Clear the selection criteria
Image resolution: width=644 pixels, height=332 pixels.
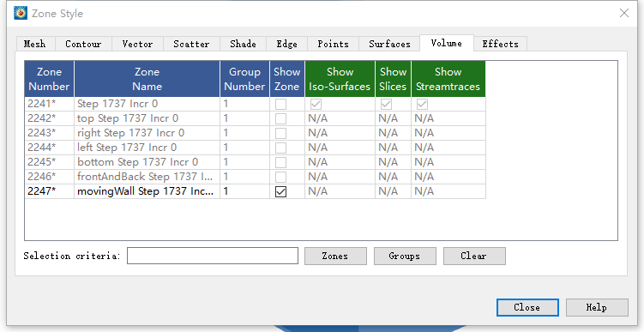(x=474, y=256)
